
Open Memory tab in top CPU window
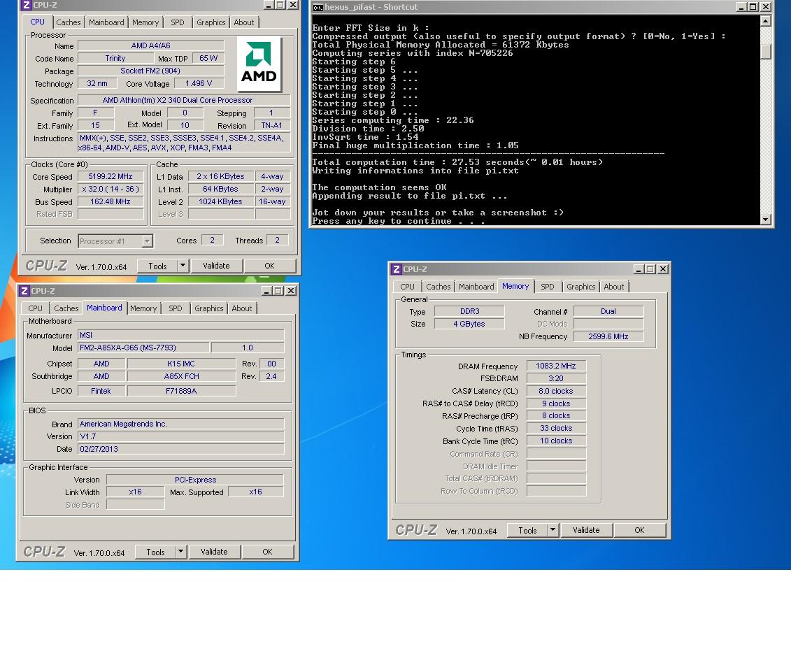(145, 22)
